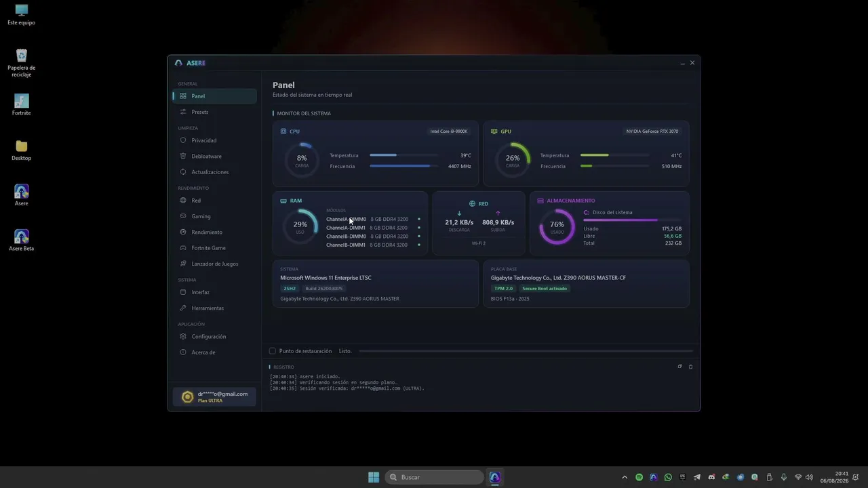Click the 25H2 version badge

coord(290,289)
